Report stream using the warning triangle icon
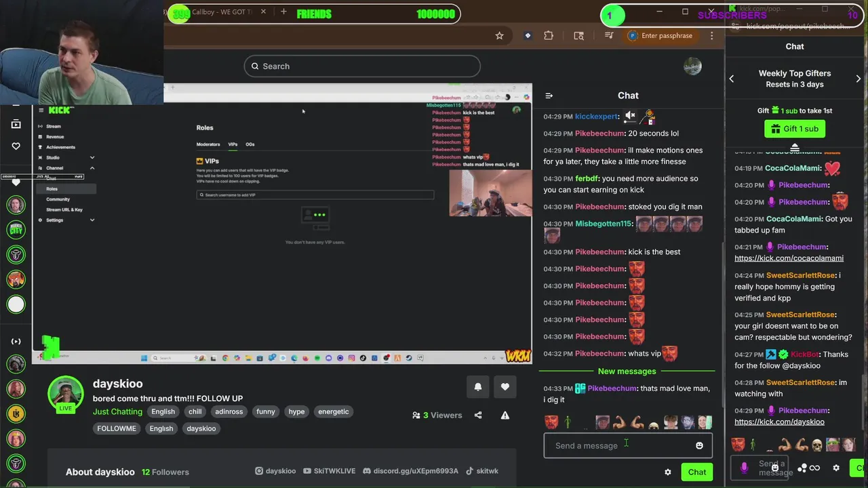The width and height of the screenshot is (868, 488). point(505,415)
